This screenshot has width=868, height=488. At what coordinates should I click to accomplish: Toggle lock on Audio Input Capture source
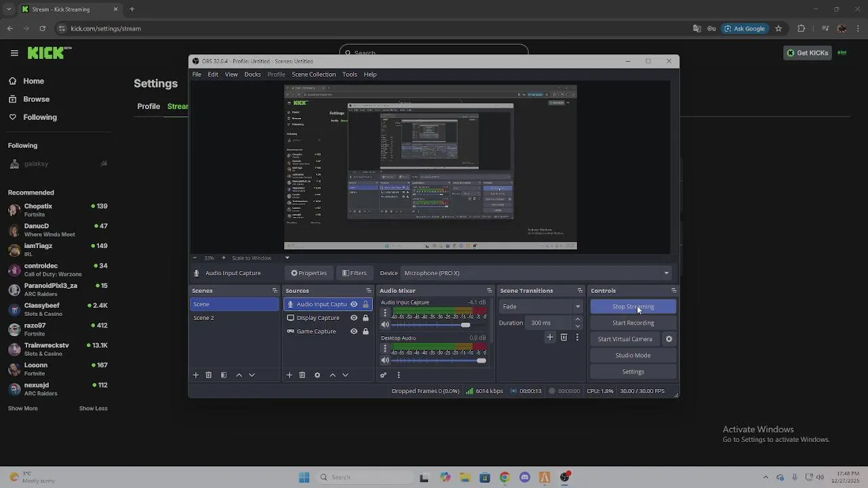(x=366, y=304)
